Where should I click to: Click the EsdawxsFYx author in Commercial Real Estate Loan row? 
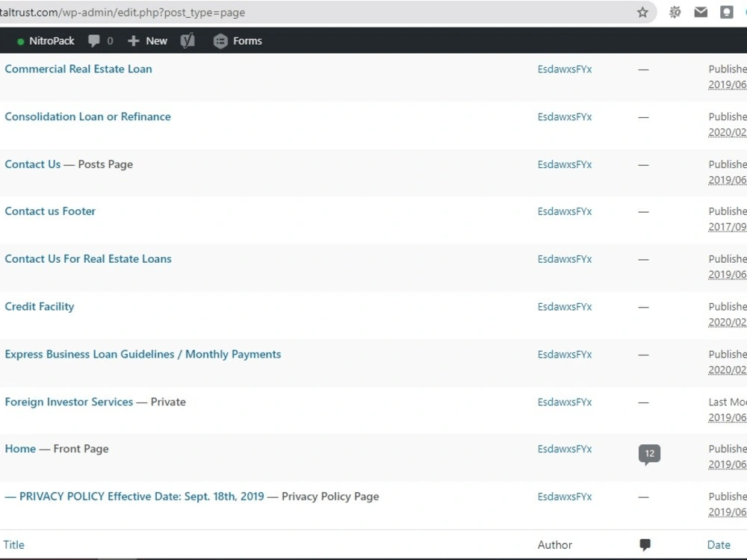click(565, 69)
